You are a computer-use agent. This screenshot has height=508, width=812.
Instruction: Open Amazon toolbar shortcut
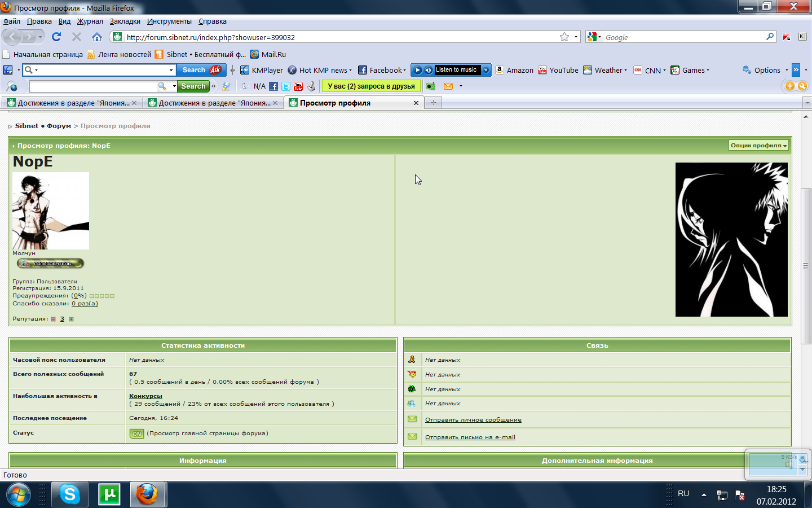click(x=514, y=70)
